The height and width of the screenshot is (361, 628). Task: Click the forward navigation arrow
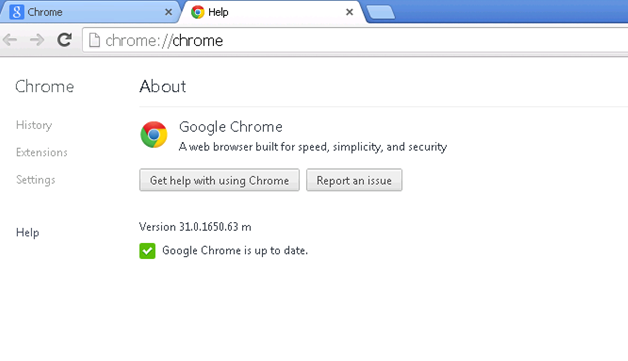pos(37,40)
